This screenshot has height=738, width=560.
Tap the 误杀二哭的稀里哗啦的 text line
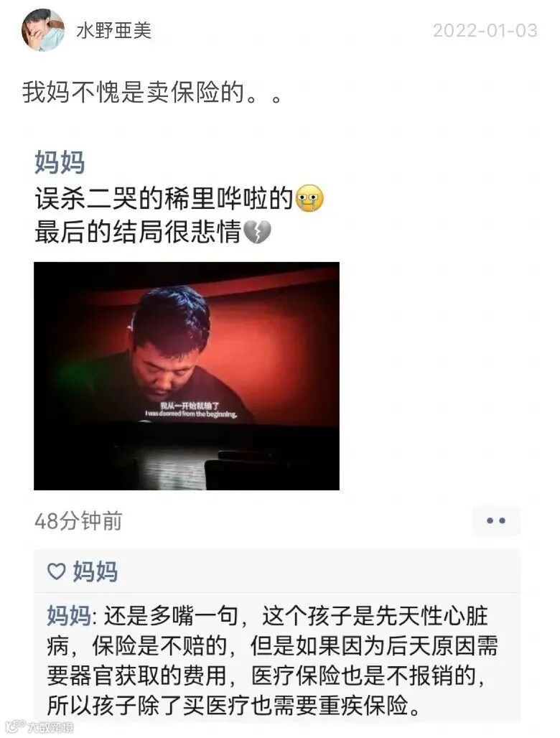click(x=164, y=198)
